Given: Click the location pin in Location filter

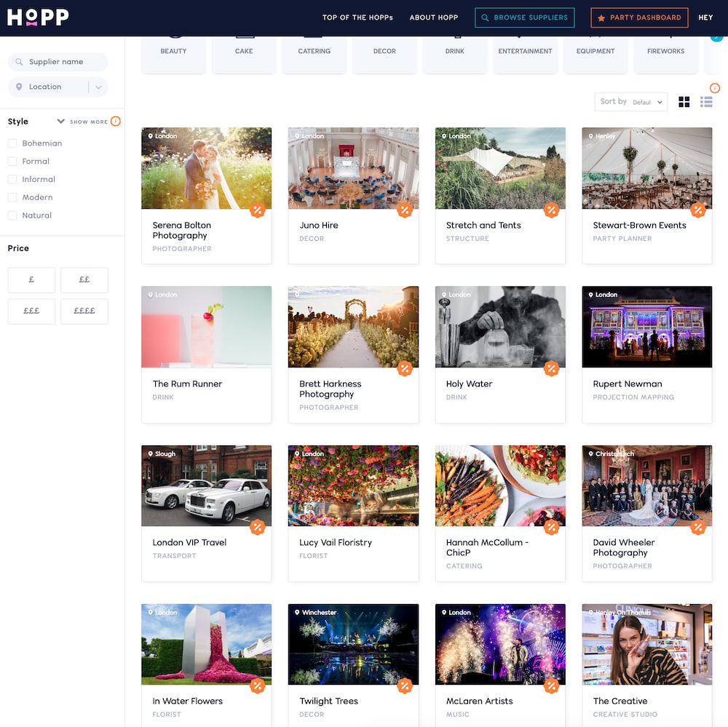Looking at the screenshot, I should [19, 87].
